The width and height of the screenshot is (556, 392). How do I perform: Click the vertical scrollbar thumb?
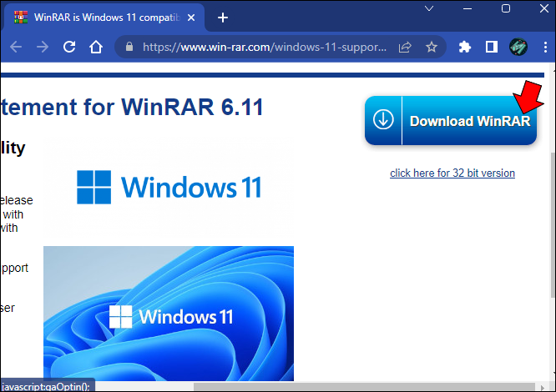553,225
